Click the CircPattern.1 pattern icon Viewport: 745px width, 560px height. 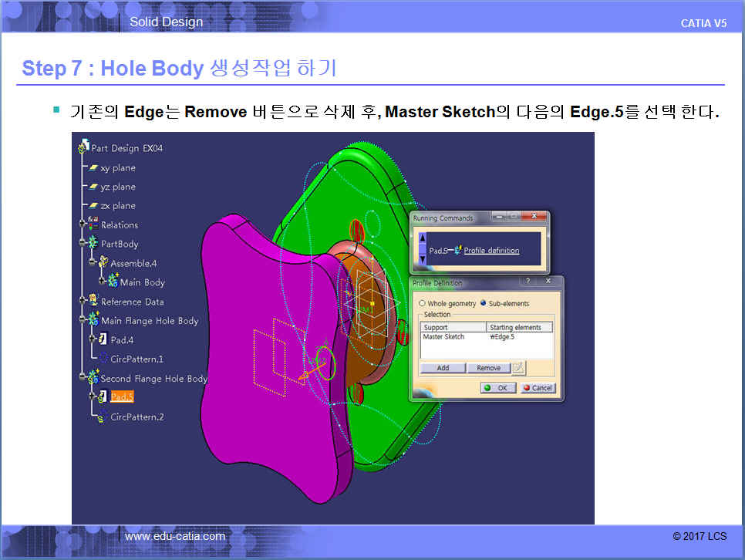102,359
